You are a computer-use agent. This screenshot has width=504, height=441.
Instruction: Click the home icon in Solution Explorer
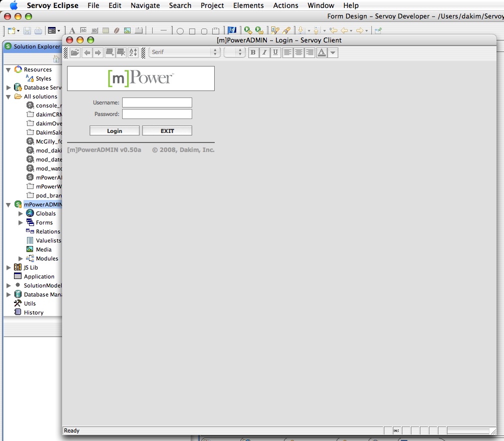56,59
